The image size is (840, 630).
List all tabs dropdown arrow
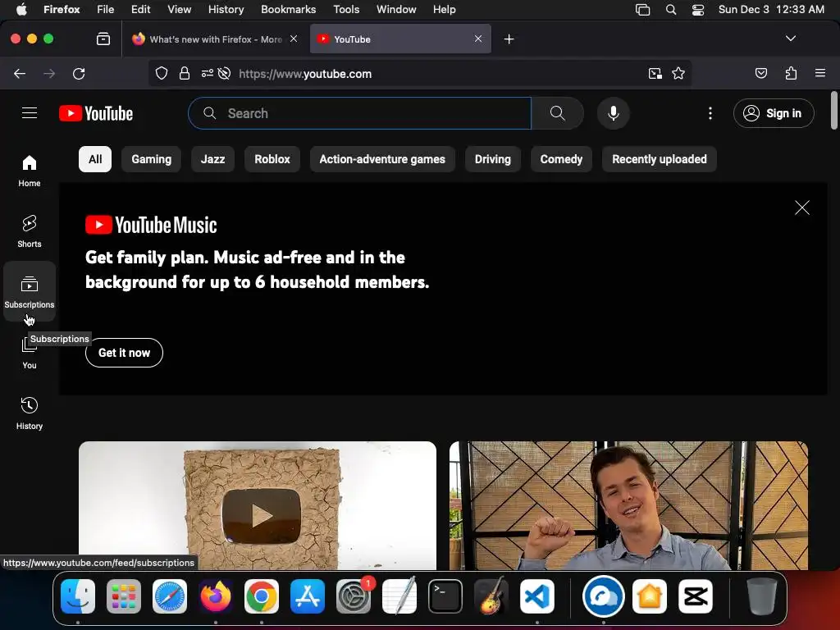tap(791, 39)
